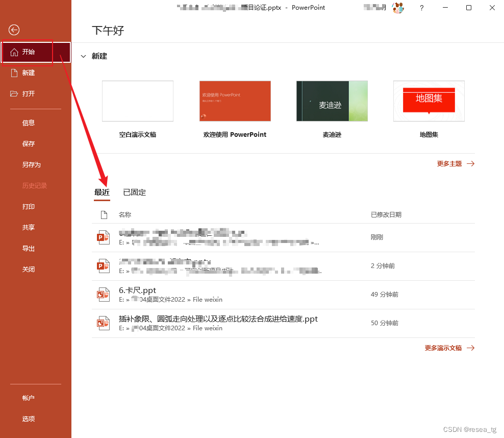Image resolution: width=504 pixels, height=438 pixels.
Task: Open the 信息 page
Action: [x=28, y=123]
